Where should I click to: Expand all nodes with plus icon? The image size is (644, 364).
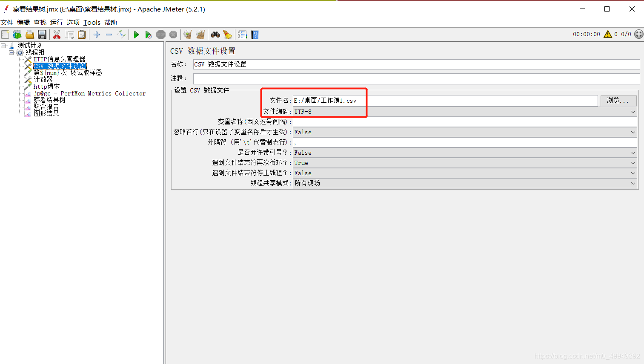[x=97, y=35]
